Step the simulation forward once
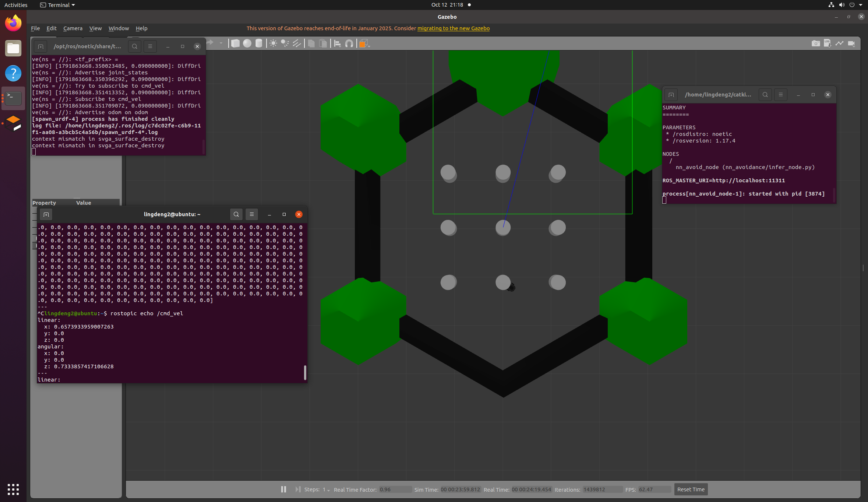The width and height of the screenshot is (868, 502). coord(298,489)
